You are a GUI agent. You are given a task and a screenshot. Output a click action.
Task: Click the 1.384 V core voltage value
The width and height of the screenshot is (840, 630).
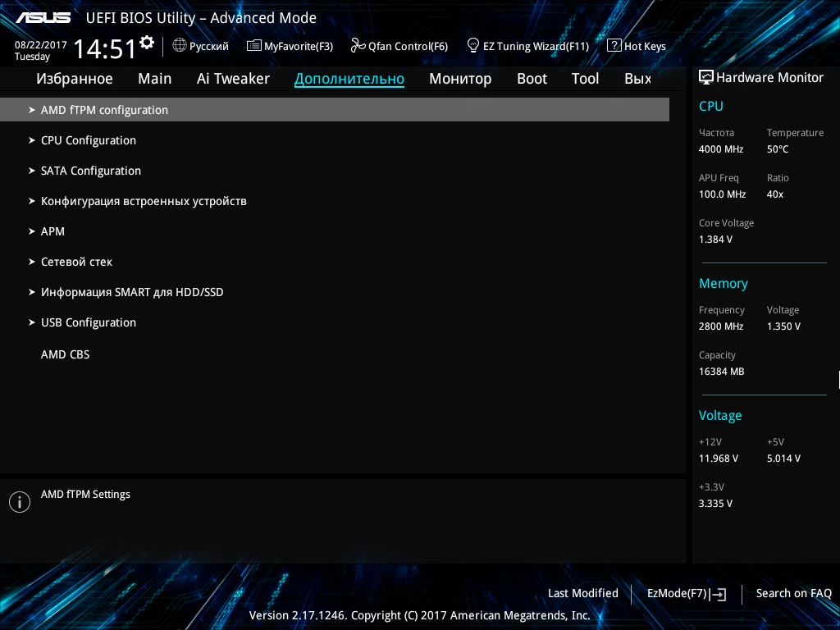click(x=715, y=240)
